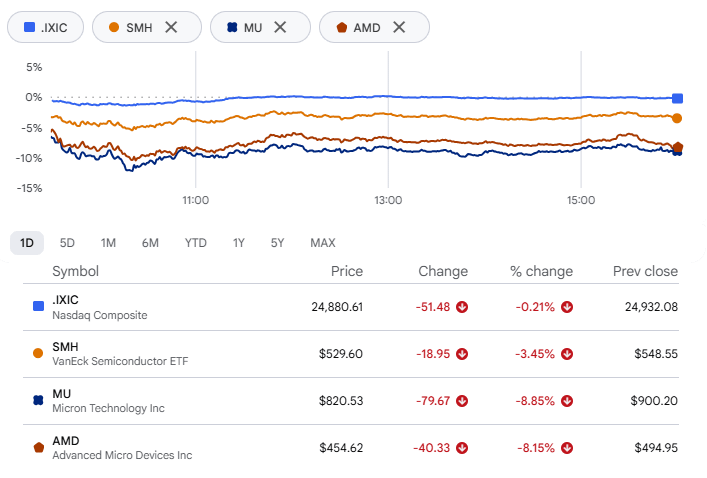This screenshot has width=707, height=478.
Task: Open the MU symbol in the table
Action: (x=62, y=394)
